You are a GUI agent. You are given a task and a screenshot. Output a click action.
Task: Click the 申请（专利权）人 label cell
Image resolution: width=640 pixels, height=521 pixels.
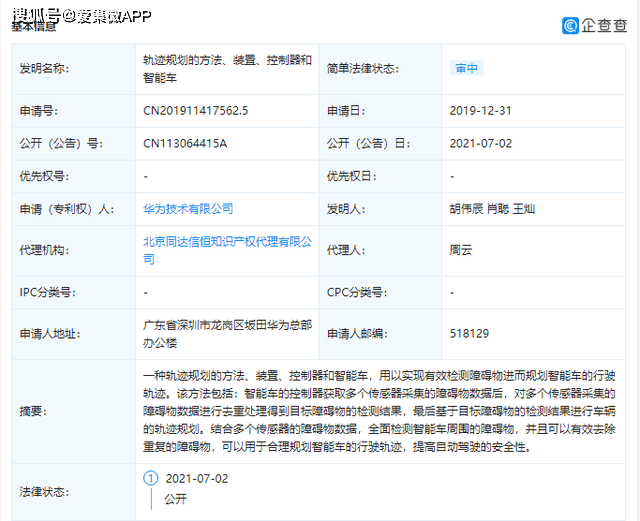click(x=73, y=209)
